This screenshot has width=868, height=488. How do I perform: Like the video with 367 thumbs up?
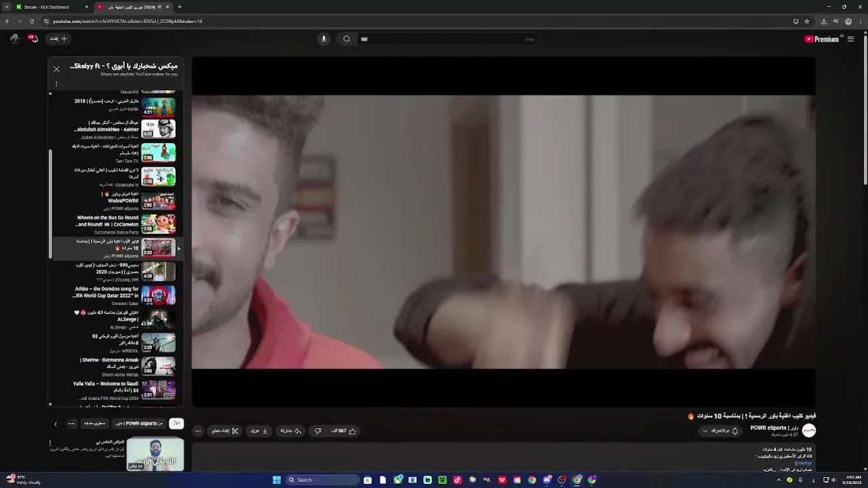[344, 431]
